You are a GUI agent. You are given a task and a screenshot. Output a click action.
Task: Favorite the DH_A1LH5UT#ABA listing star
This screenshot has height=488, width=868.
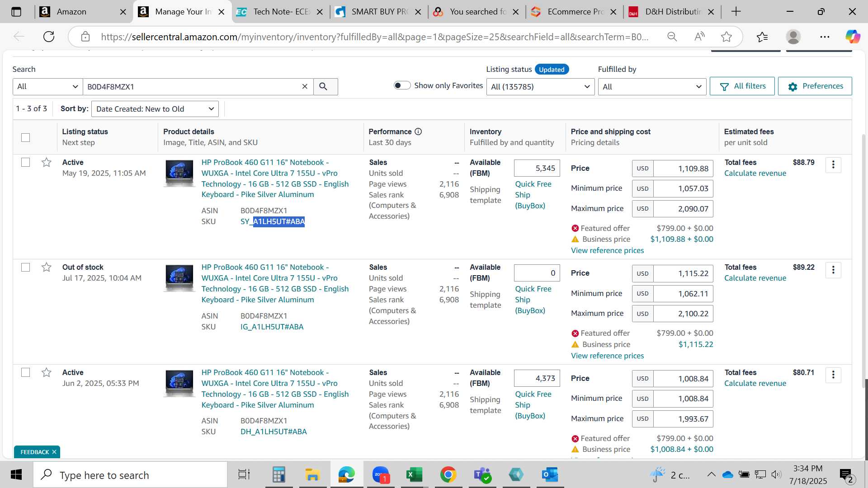pos(46,372)
